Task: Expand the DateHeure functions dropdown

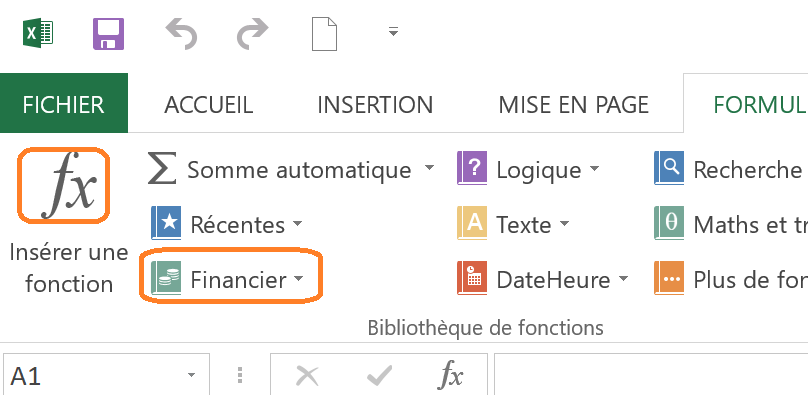Action: click(543, 279)
